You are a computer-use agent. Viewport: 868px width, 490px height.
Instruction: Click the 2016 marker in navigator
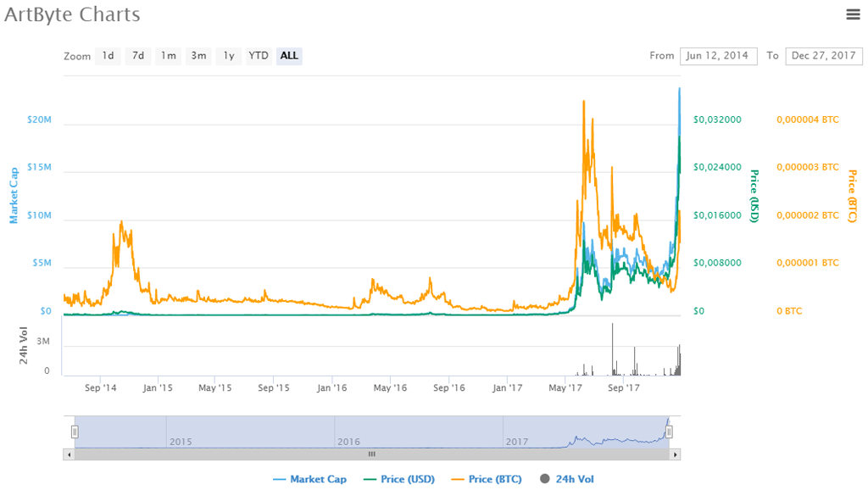coord(348,442)
